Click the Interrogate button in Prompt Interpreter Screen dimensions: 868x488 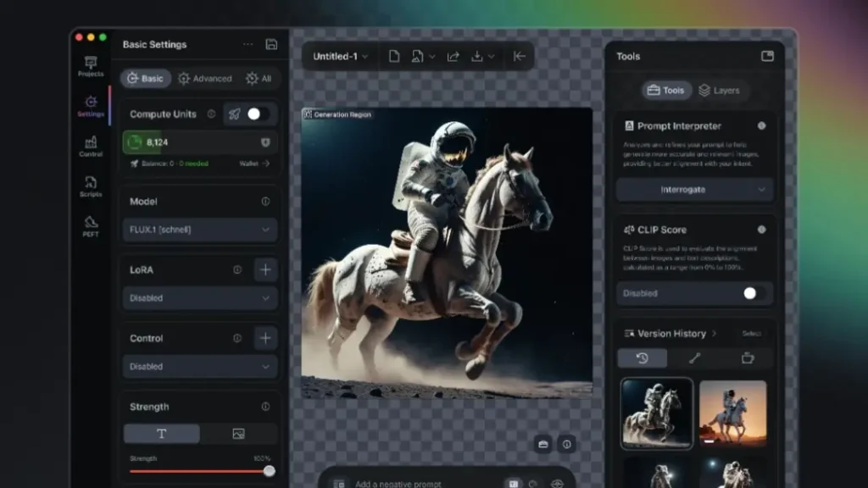[693, 189]
